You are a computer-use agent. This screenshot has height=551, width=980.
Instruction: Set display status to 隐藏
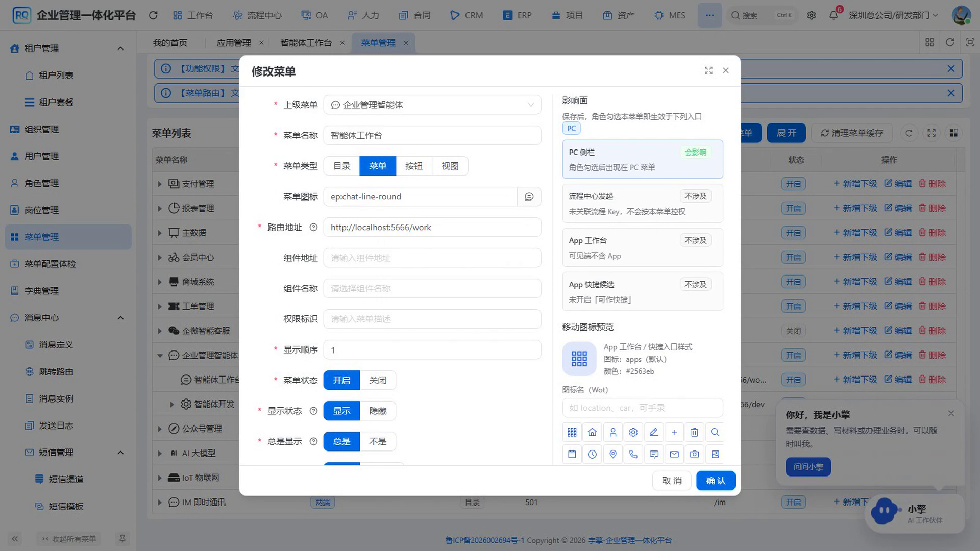click(x=378, y=411)
